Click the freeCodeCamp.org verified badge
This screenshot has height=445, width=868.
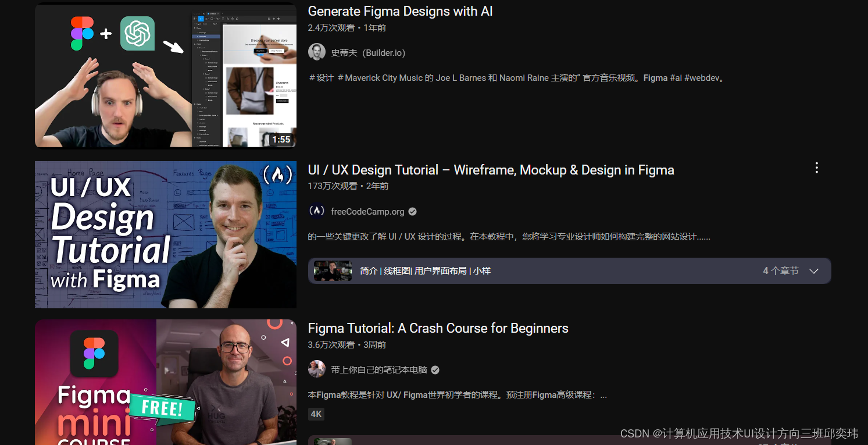click(412, 212)
